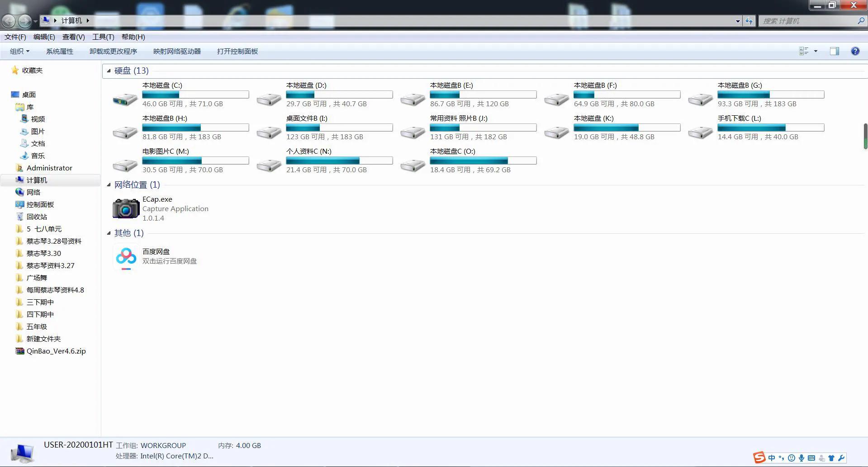This screenshot has width=868, height=467.
Task: Click 映射网络驱动器 in the toolbar
Action: coord(177,51)
